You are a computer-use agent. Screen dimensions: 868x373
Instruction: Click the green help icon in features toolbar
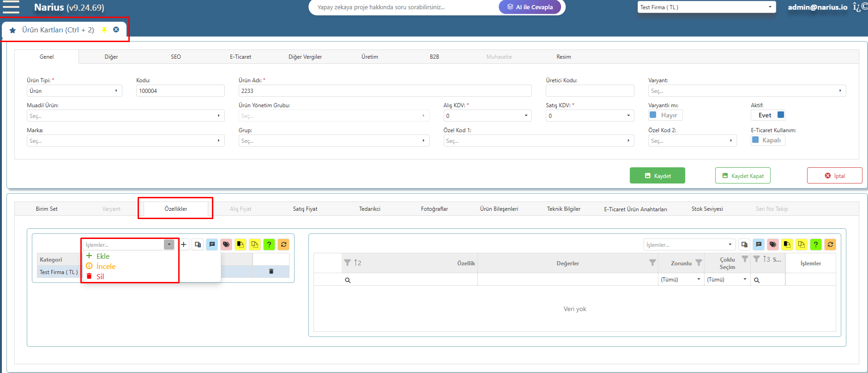pos(816,245)
